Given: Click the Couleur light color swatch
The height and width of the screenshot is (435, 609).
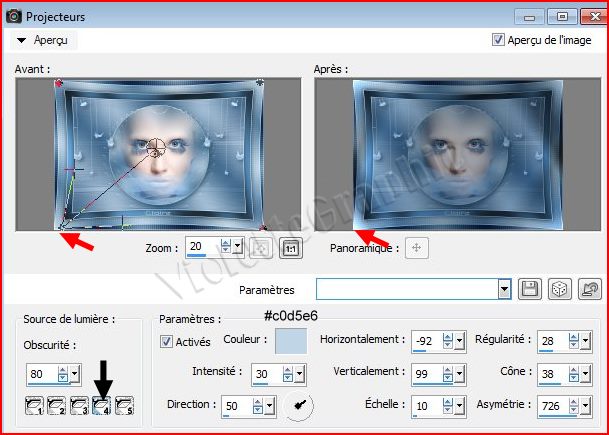Looking at the screenshot, I should 290,341.
